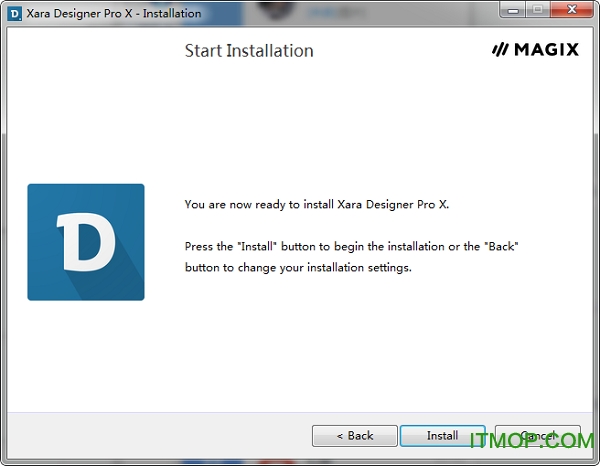The image size is (600, 466).
Task: Go back with the < Back button
Action: [x=355, y=436]
